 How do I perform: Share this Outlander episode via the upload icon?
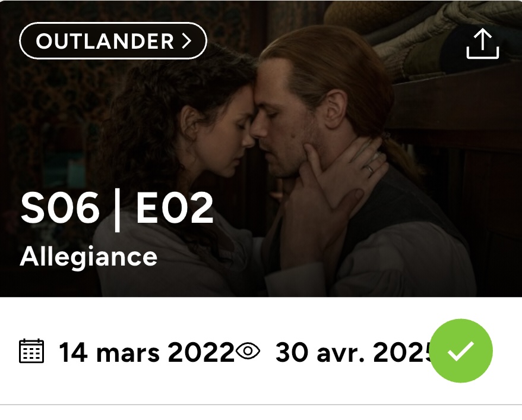(482, 43)
